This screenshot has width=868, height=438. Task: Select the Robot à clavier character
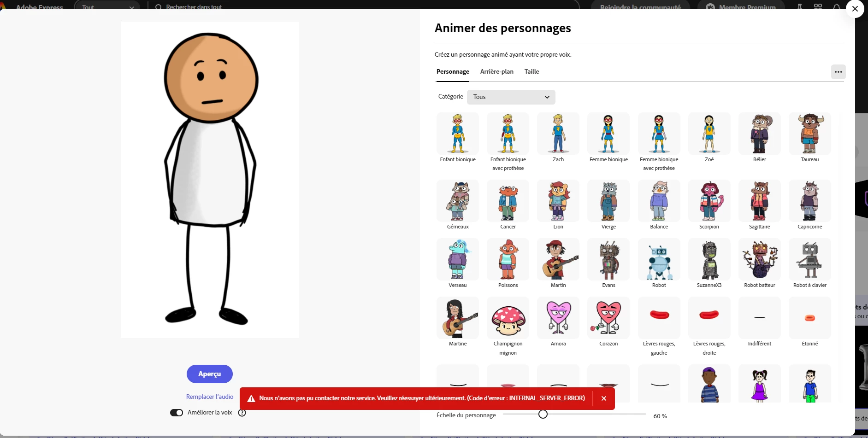[x=810, y=259]
